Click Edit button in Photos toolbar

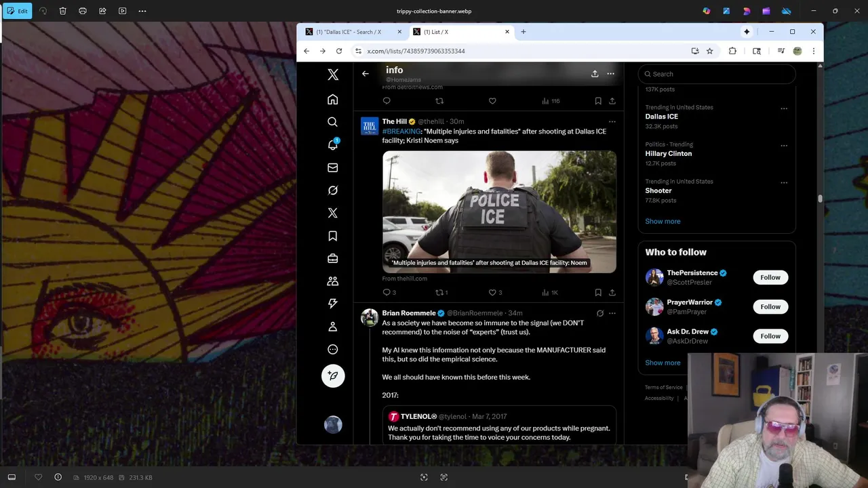click(x=17, y=11)
